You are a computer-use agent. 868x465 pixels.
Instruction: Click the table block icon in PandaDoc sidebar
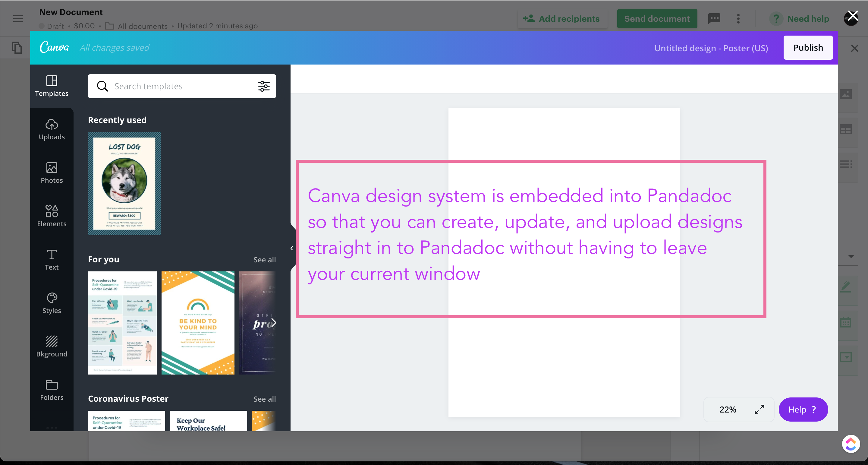point(846,129)
